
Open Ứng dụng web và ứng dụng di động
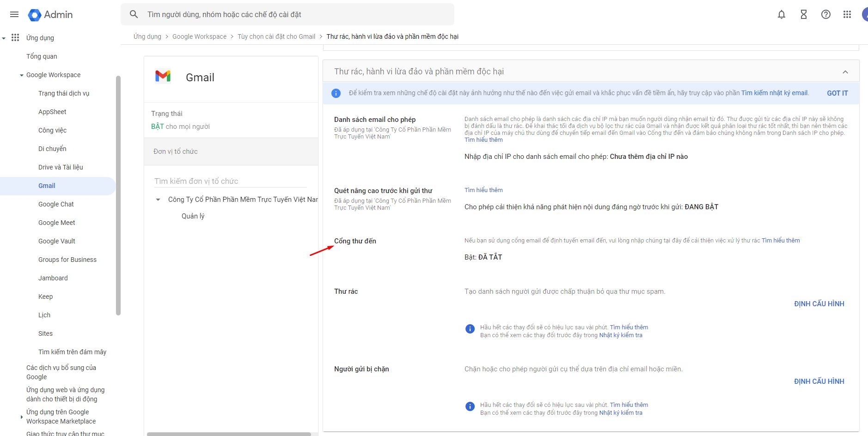point(65,394)
